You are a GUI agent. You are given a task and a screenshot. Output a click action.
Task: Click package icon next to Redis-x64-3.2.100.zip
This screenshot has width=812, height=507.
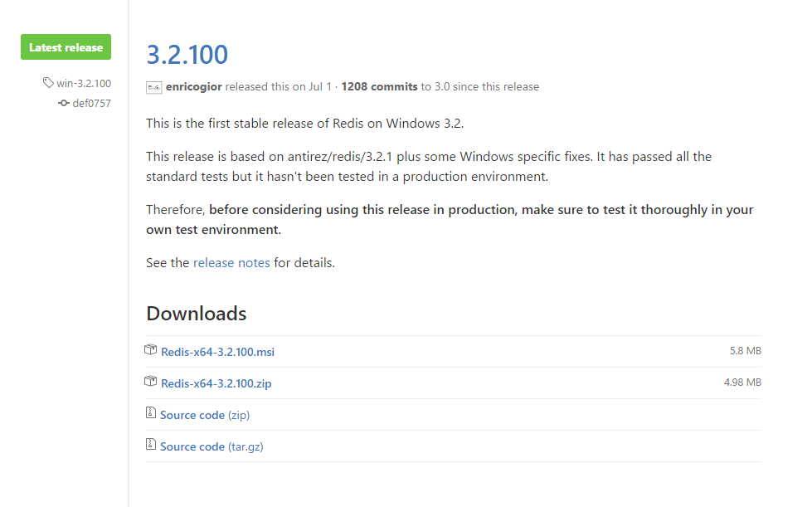pyautogui.click(x=151, y=382)
